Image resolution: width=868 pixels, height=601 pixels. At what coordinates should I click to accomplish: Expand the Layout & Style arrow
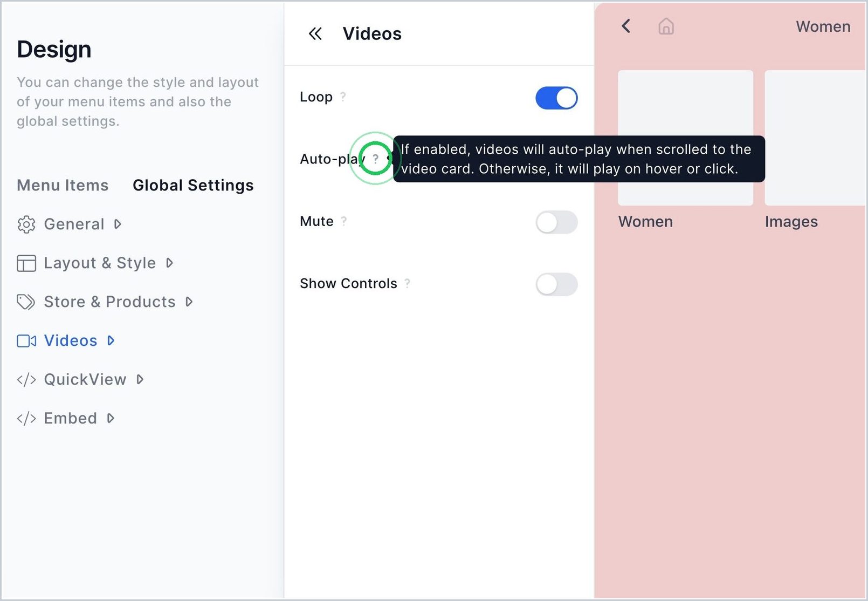point(169,263)
